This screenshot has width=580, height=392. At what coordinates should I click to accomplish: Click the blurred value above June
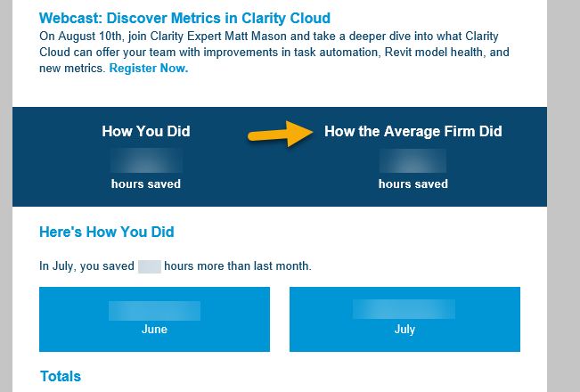tap(154, 311)
